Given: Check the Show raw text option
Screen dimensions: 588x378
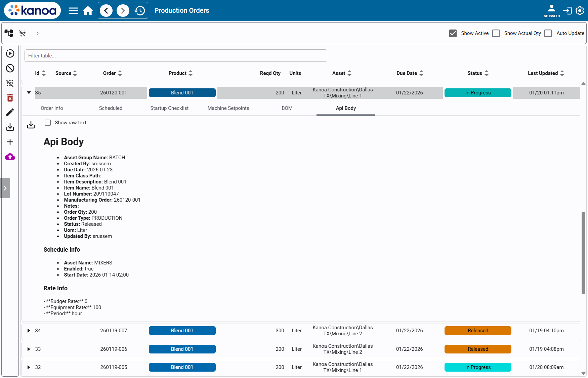Looking at the screenshot, I should tap(47, 123).
